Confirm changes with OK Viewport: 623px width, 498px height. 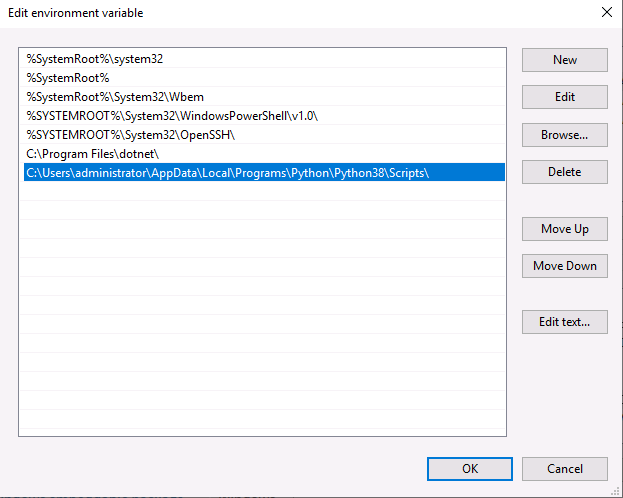470,469
